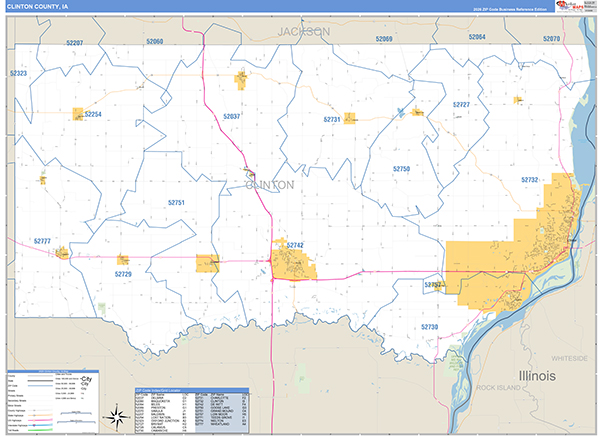
Task: Select ZIP code label 52323
Action: click(18, 73)
